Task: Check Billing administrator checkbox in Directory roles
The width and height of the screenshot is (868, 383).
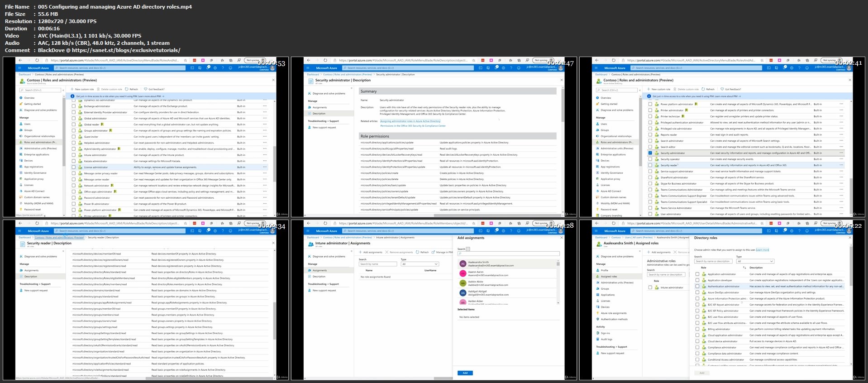Action: click(697, 329)
